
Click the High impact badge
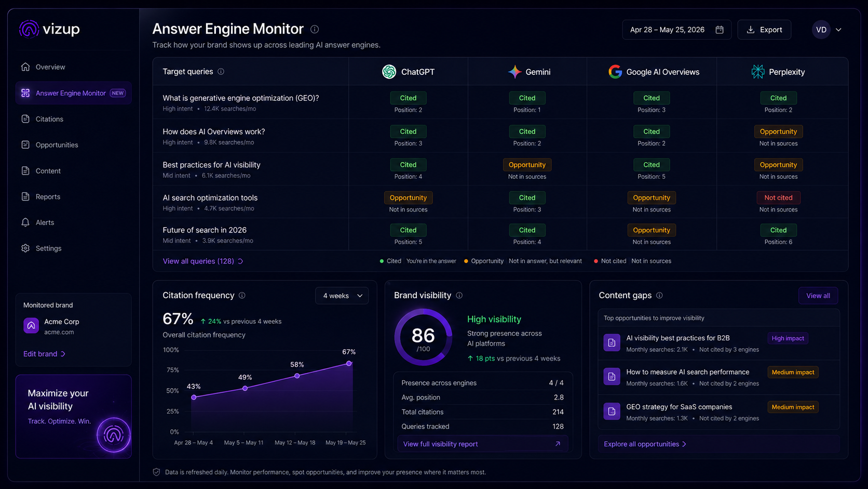[788, 338]
